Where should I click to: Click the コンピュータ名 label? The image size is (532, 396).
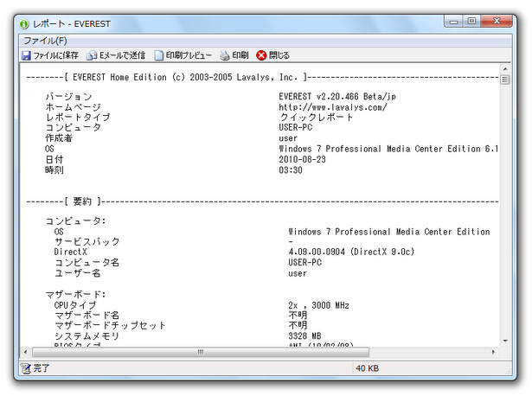tap(87, 263)
